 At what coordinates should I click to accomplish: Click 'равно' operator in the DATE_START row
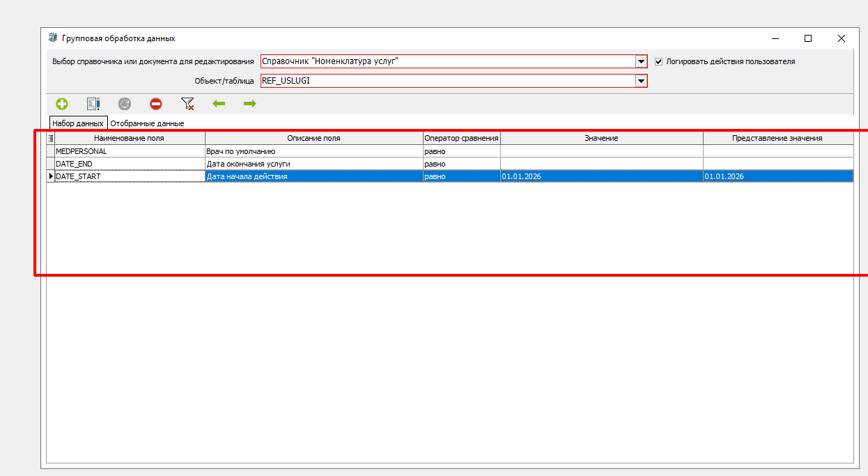[x=461, y=176]
